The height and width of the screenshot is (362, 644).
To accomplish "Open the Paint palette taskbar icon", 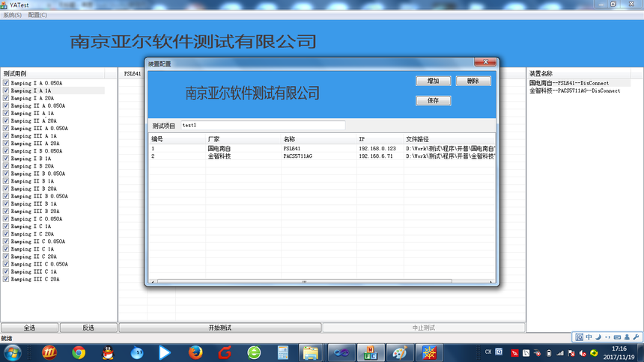I will tap(400, 352).
